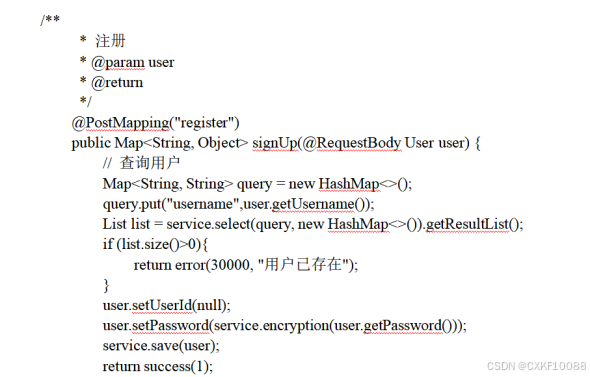
Task: Click the closing "*/" comment marker
Action: click(85, 101)
